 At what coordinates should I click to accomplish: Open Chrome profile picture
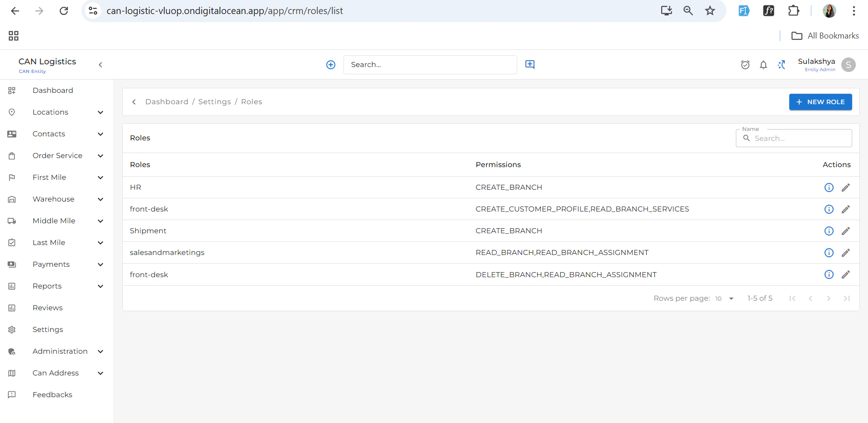coord(829,11)
